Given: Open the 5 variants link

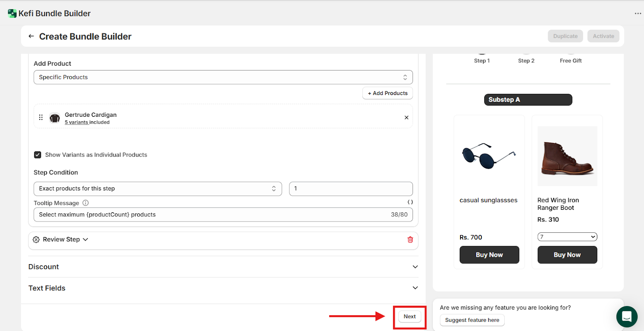Looking at the screenshot, I should coord(76,122).
